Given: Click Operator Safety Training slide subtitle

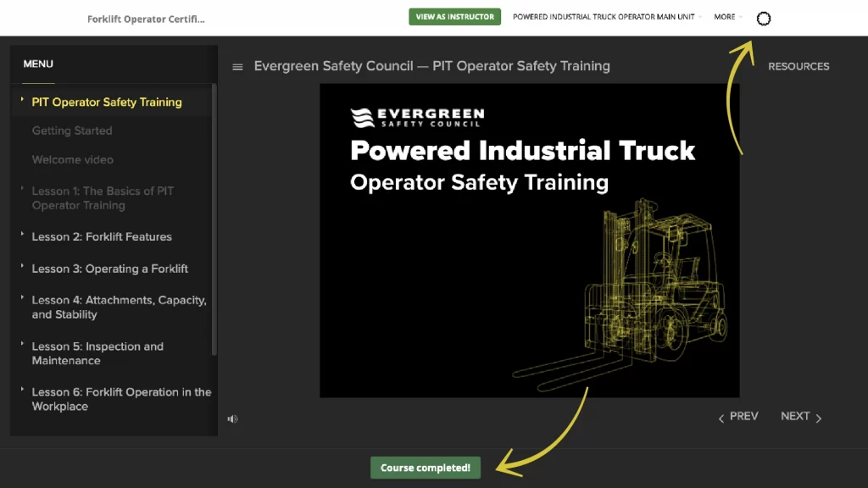Looking at the screenshot, I should (480, 183).
